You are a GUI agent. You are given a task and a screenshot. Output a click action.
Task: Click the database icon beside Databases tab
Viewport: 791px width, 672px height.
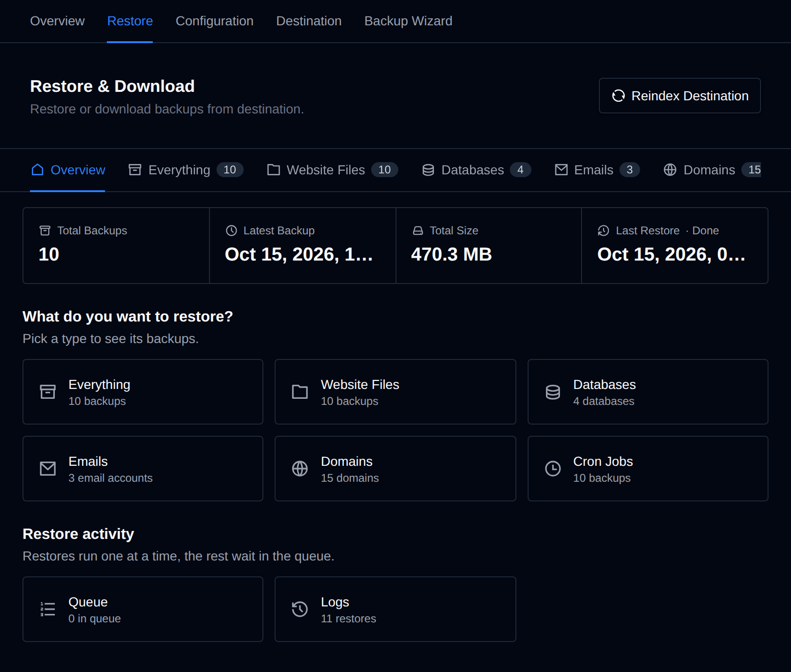428,170
